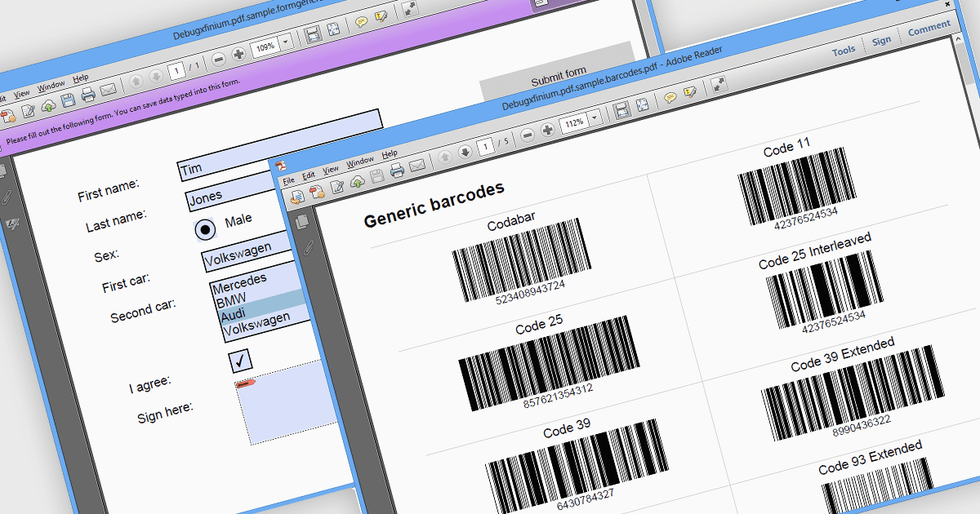
Task: Click fit-width scrolling icon in barcodes window
Action: pos(621,110)
